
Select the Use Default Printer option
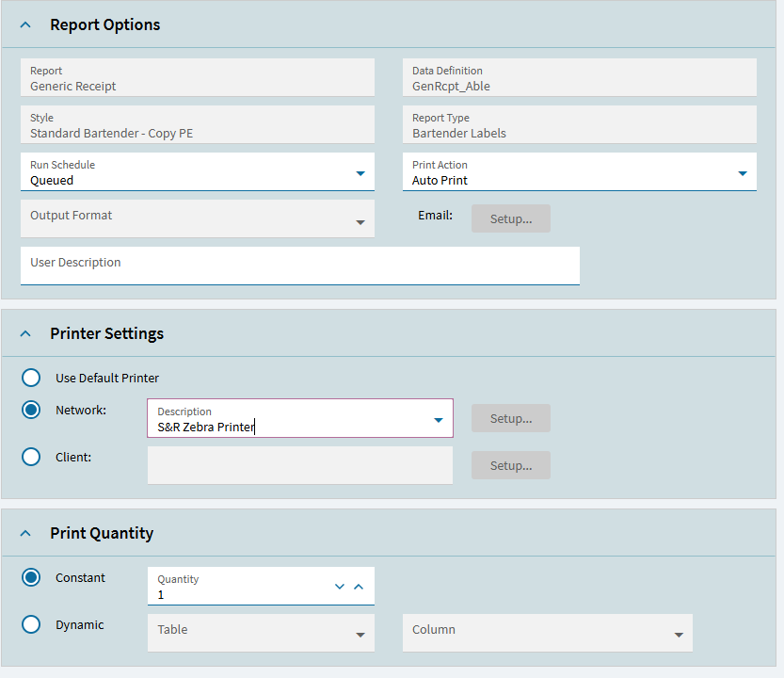coord(32,378)
